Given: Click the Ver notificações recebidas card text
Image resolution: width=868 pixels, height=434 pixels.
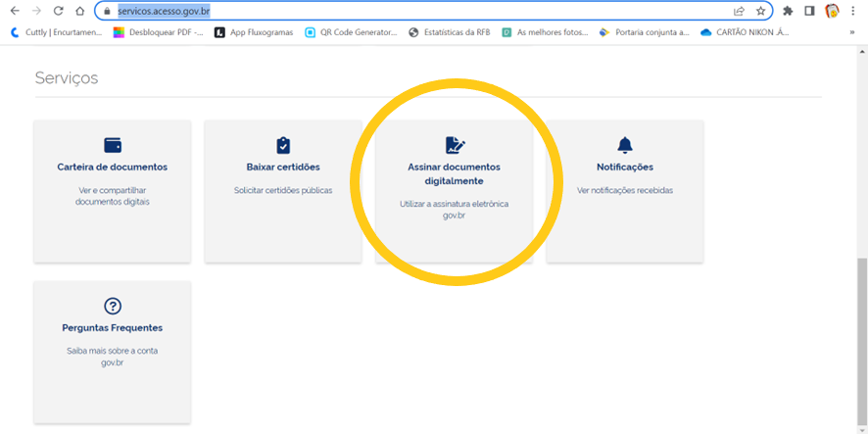Looking at the screenshot, I should (x=624, y=190).
